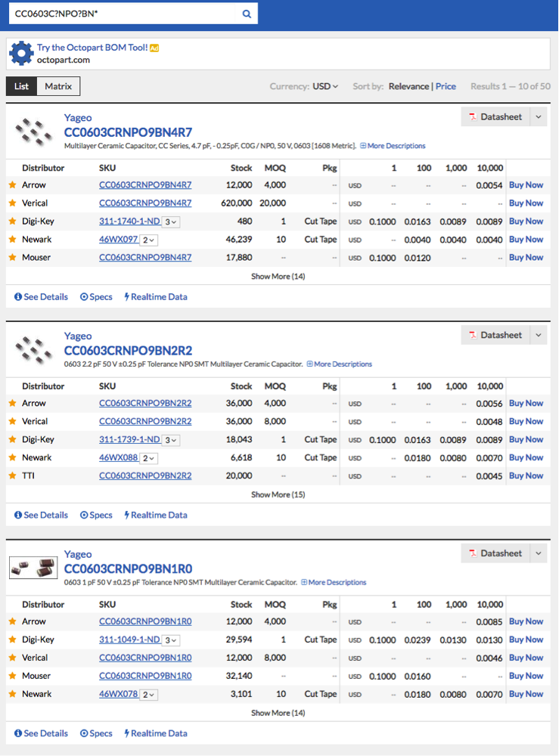
Task: Click the search magnifier icon
Action: click(x=247, y=14)
